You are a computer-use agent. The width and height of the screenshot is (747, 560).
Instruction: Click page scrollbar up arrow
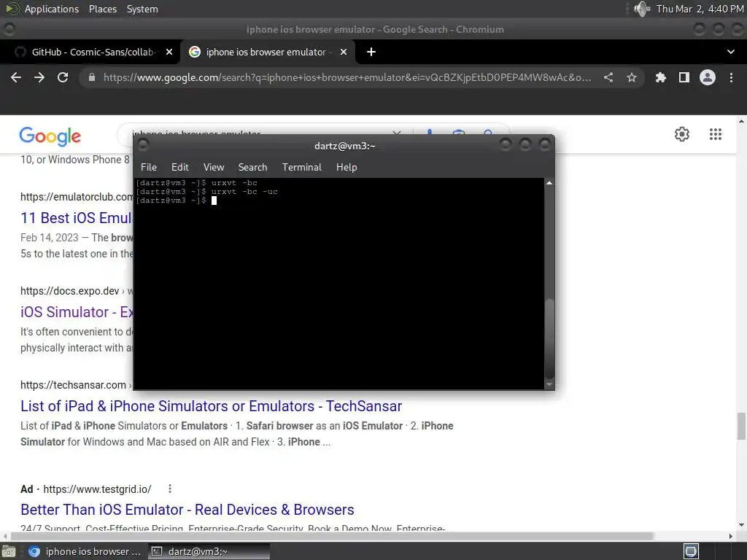coord(741,121)
